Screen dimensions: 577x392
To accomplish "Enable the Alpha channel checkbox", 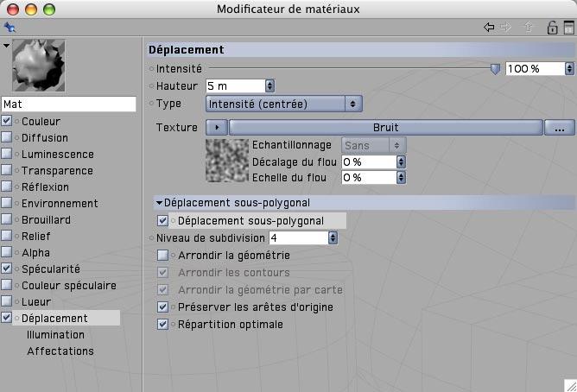I will point(7,252).
